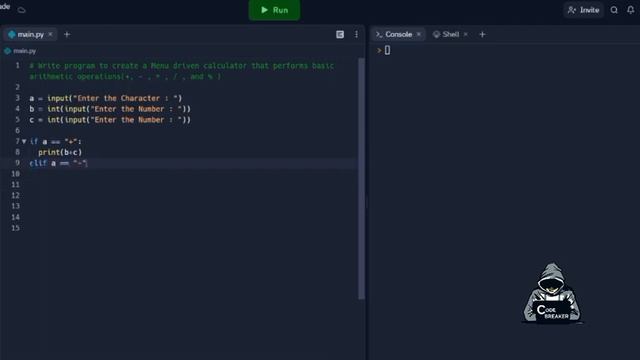Click the cloud sync status icon
The width and height of the screenshot is (640, 360).
[x=22, y=10]
